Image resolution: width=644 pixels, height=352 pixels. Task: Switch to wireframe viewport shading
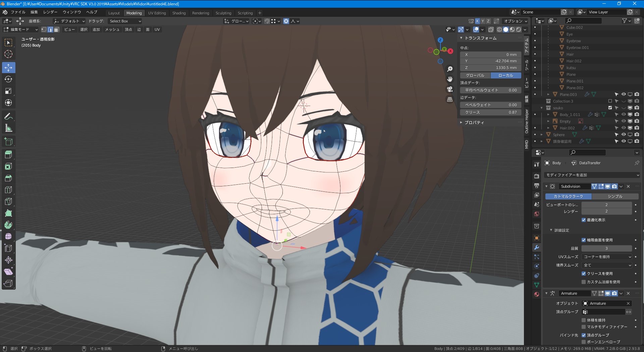coord(499,30)
